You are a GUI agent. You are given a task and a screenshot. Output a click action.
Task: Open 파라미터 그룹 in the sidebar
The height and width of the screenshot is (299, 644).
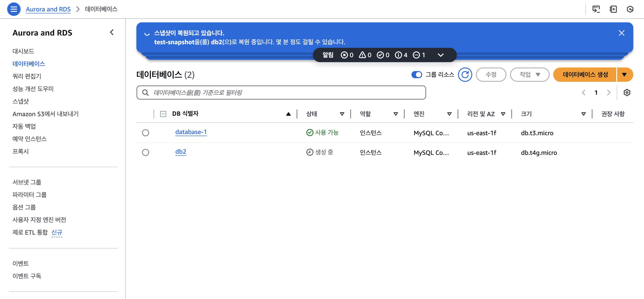pyautogui.click(x=30, y=195)
